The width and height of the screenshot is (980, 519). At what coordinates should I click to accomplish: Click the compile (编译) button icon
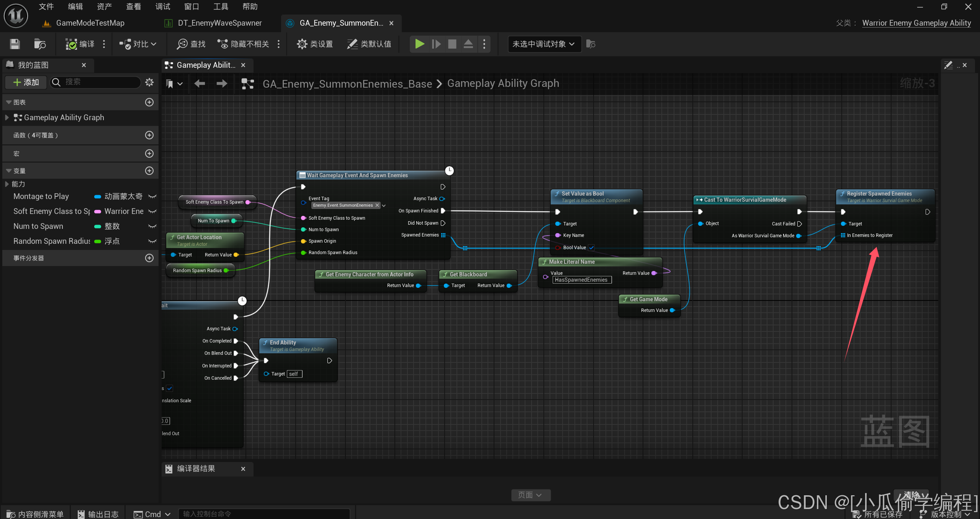71,44
